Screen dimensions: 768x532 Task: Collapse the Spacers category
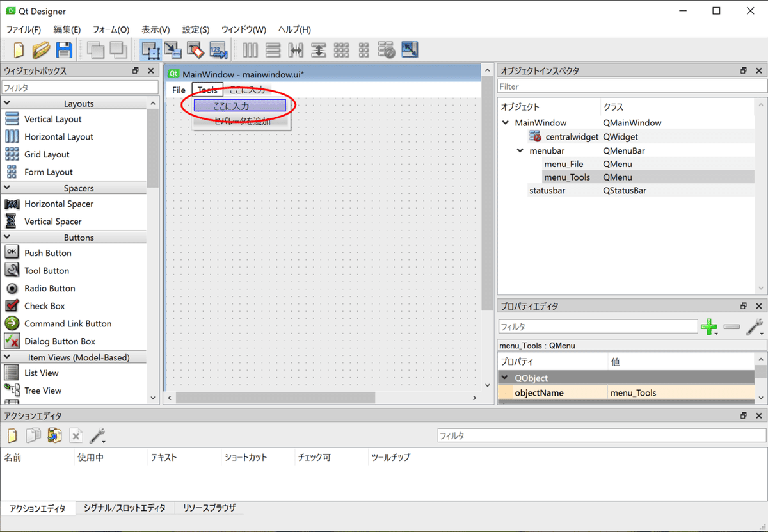(7, 188)
